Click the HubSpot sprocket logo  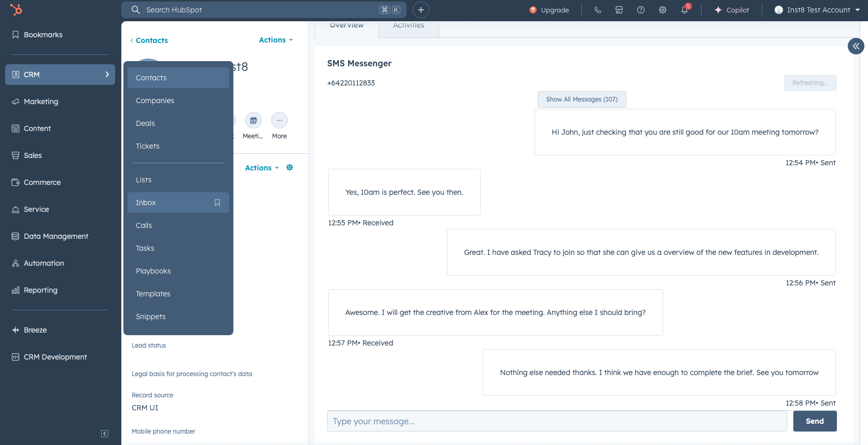point(17,9)
